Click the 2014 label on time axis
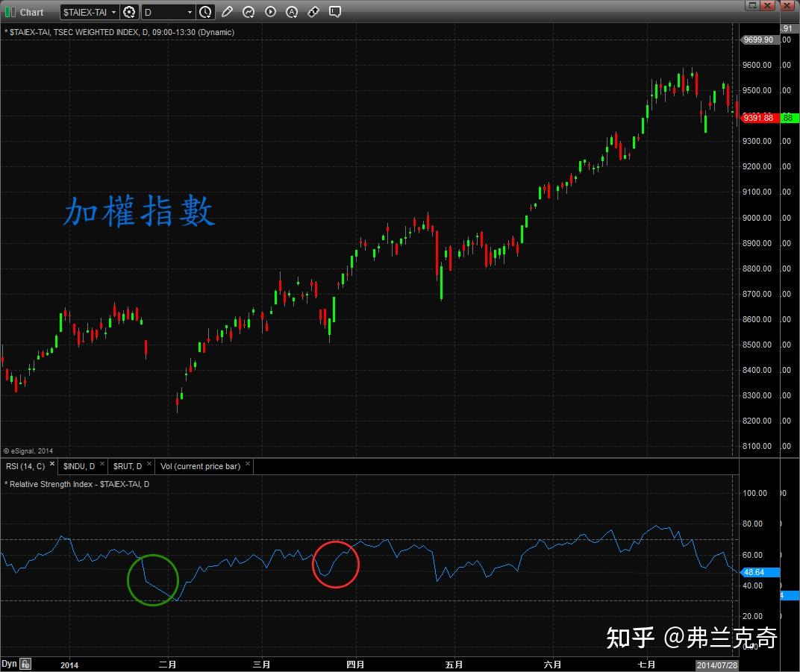The image size is (800, 672). coord(69,665)
